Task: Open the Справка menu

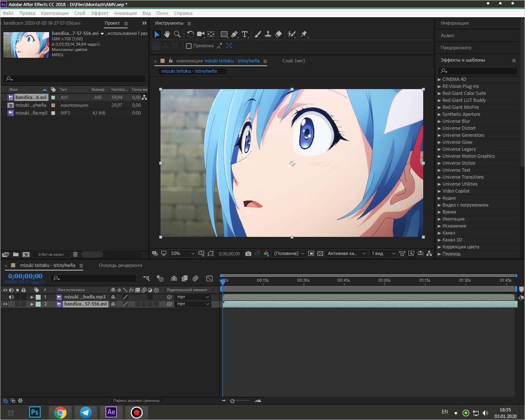Action: click(183, 13)
